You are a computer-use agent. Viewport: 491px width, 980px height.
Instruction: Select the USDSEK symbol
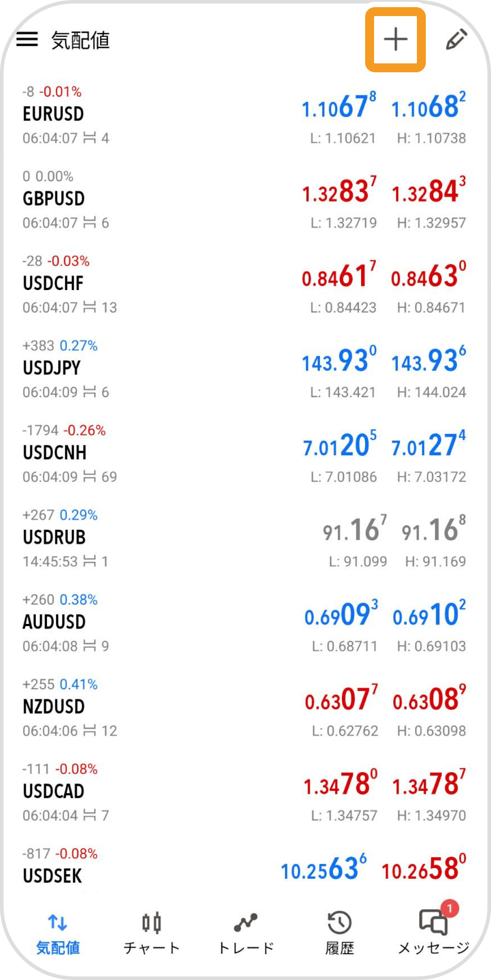tap(53, 876)
